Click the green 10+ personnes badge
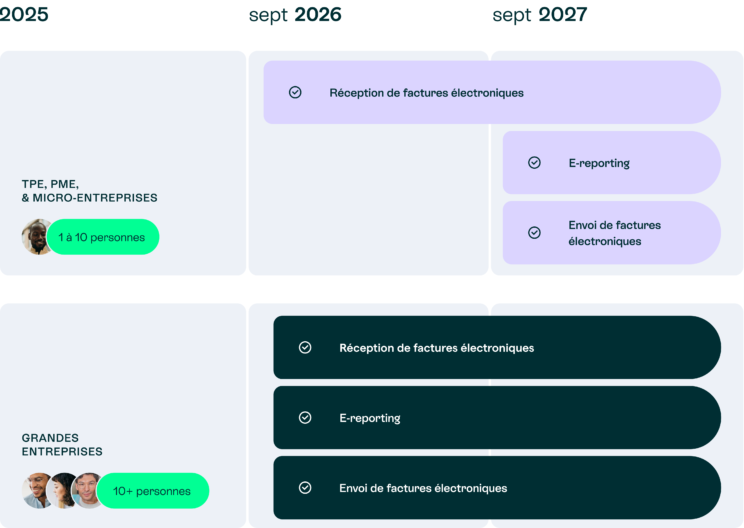The image size is (744, 528). coord(153,491)
